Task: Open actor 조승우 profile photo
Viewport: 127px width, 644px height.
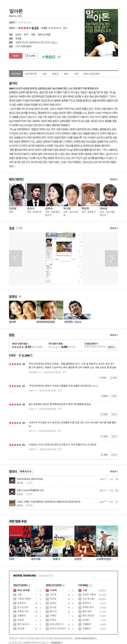Action: [36, 195]
